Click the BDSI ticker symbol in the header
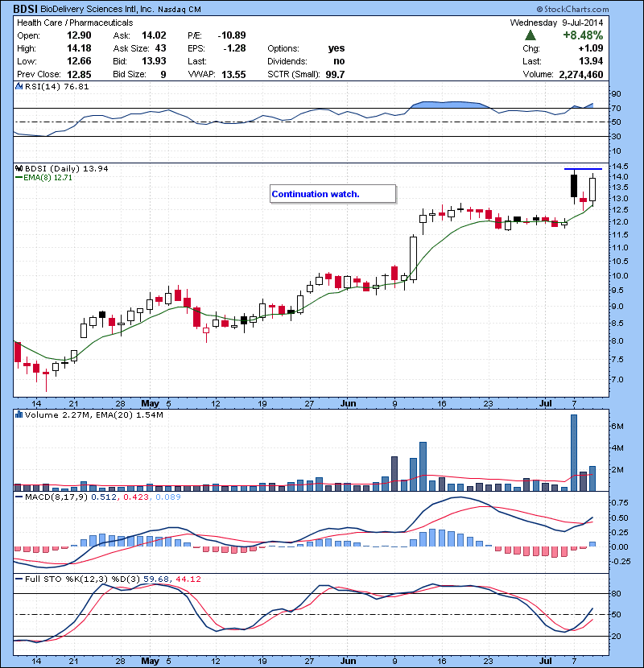This screenshot has height=668, width=644. coord(25,9)
